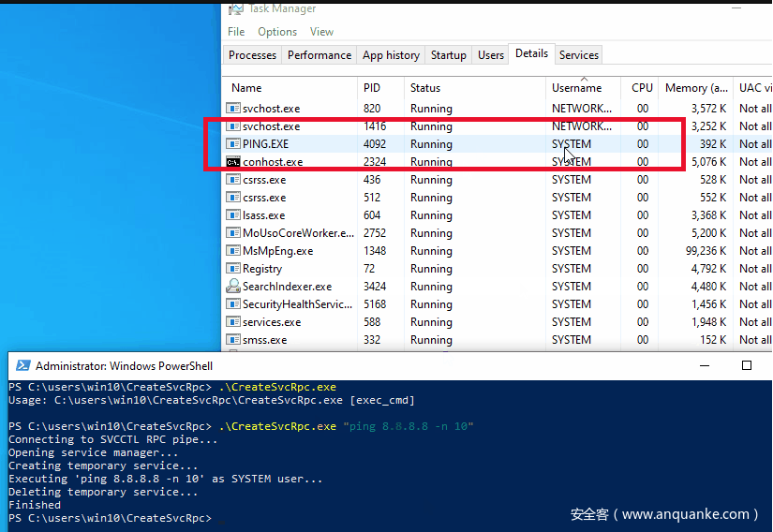Switch to the Services tab
This screenshot has width=773, height=532.
[x=579, y=55]
